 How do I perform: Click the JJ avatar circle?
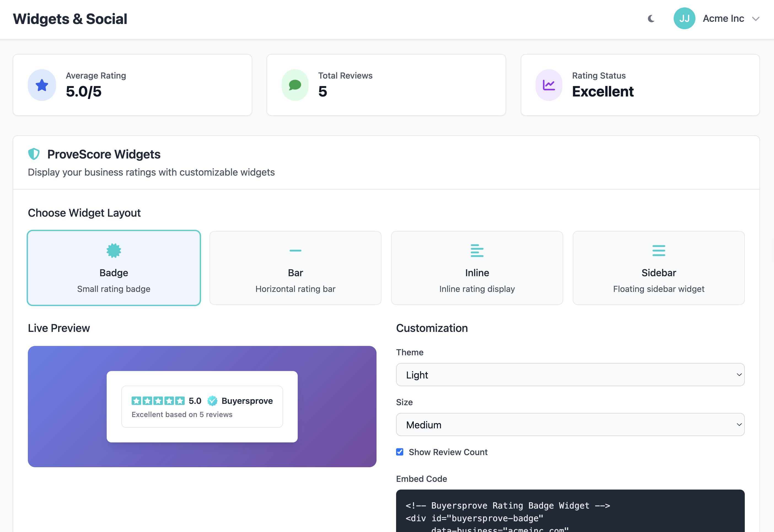684,19
